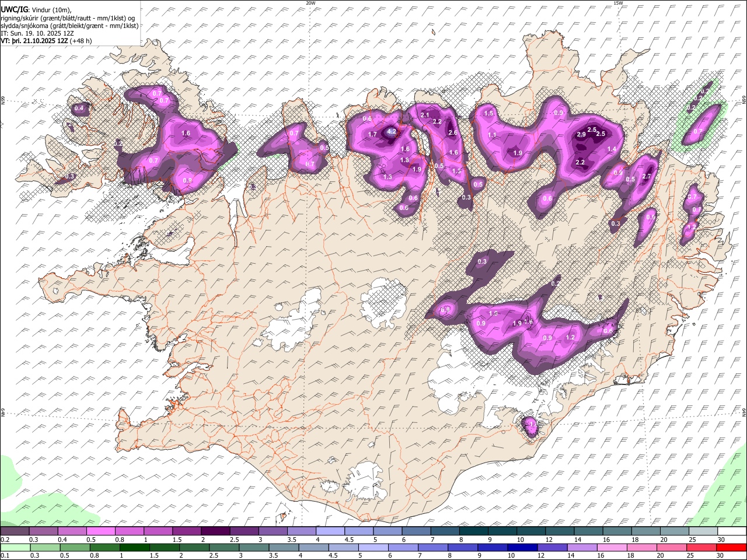Click the '64N' latitude label on right edge

point(744,412)
